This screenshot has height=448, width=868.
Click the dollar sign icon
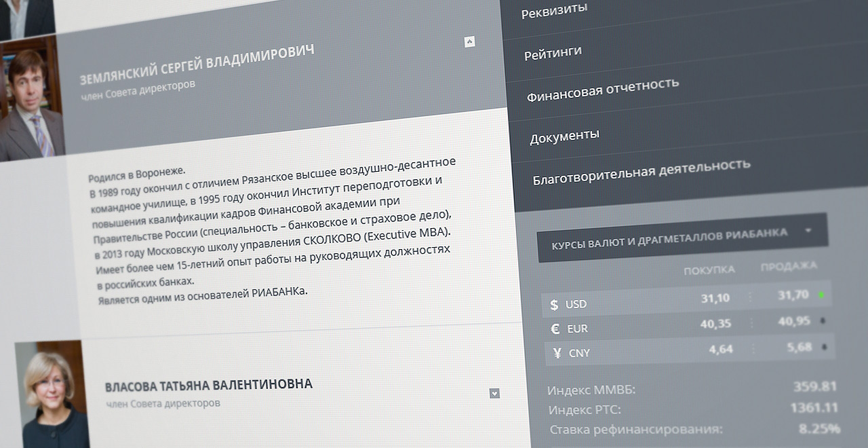(554, 305)
